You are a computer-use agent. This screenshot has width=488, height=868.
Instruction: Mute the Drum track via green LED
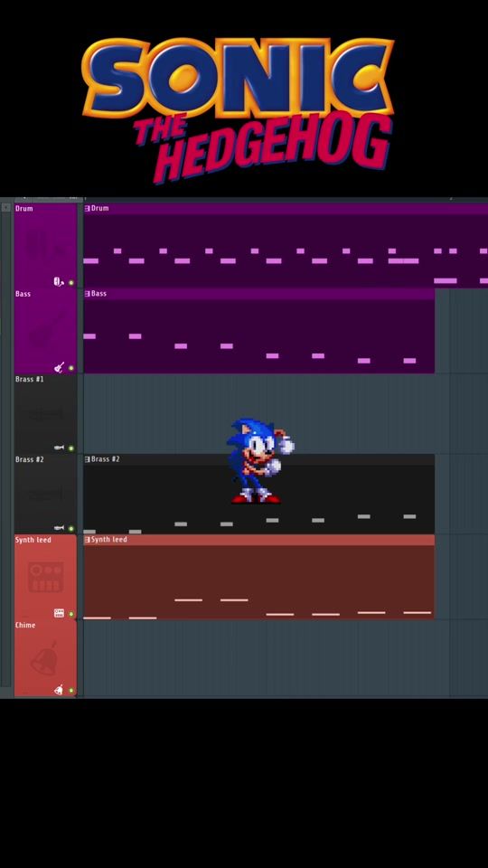(70, 283)
